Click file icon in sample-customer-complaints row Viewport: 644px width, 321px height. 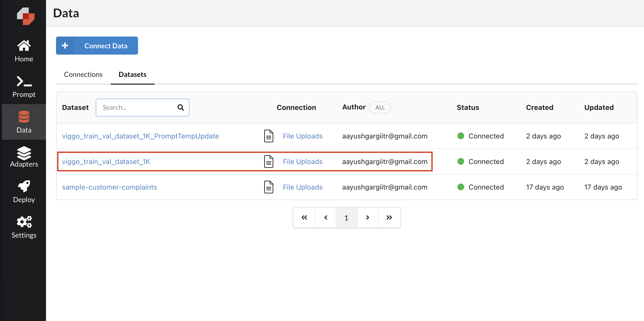tap(269, 187)
